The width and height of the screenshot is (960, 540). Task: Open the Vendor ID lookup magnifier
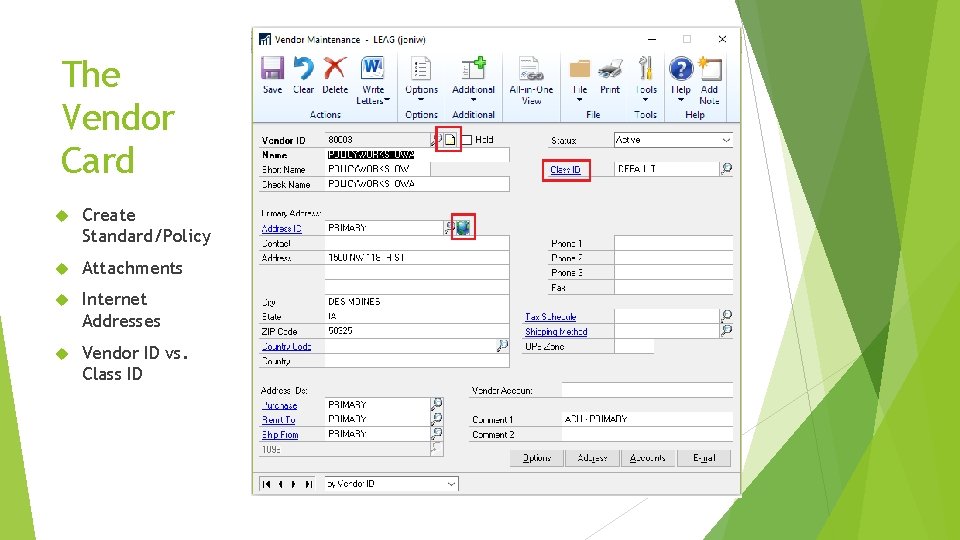435,140
